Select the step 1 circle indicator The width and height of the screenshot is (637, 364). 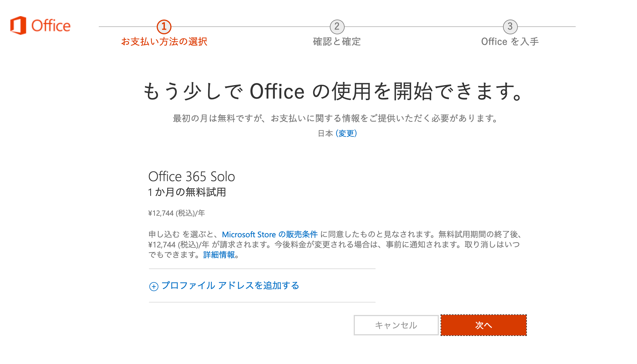coord(164,27)
